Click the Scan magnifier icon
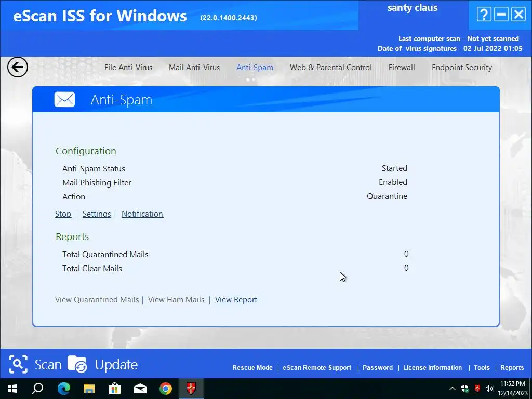The height and width of the screenshot is (399, 532). coord(18,364)
